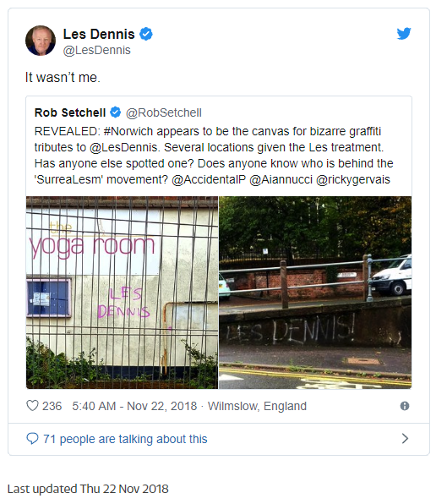Click Rob Setchell's verified badge
This screenshot has width=447, height=504.
tap(116, 112)
